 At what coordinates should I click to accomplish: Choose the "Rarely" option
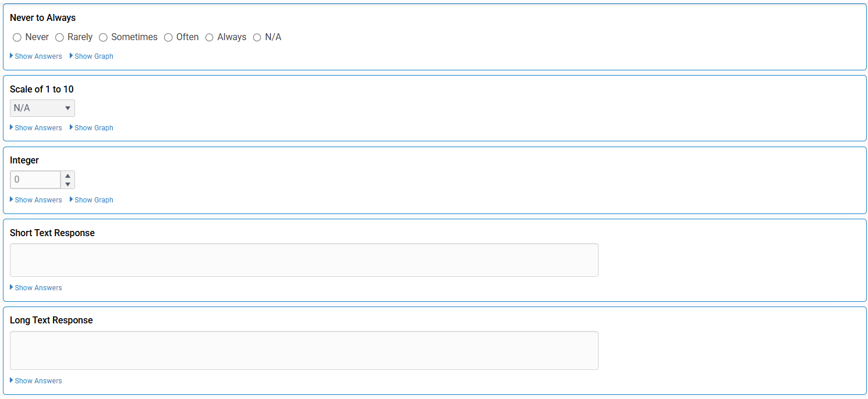click(59, 37)
